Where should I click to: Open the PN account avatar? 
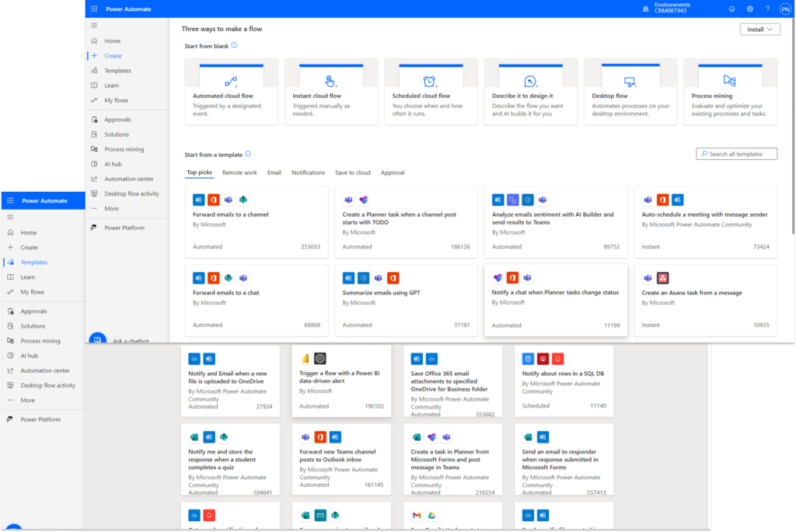pyautogui.click(x=785, y=9)
